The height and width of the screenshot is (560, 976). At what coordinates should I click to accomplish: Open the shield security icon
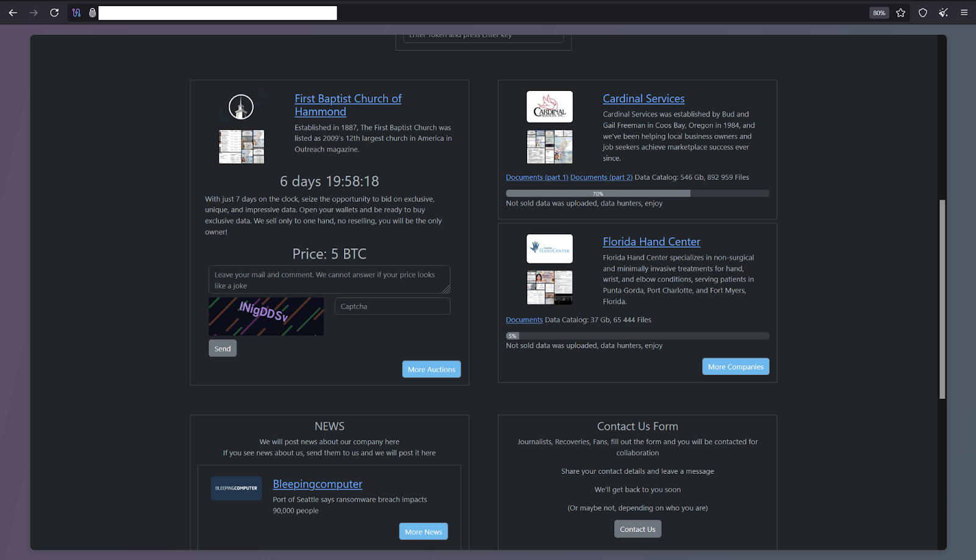(923, 13)
